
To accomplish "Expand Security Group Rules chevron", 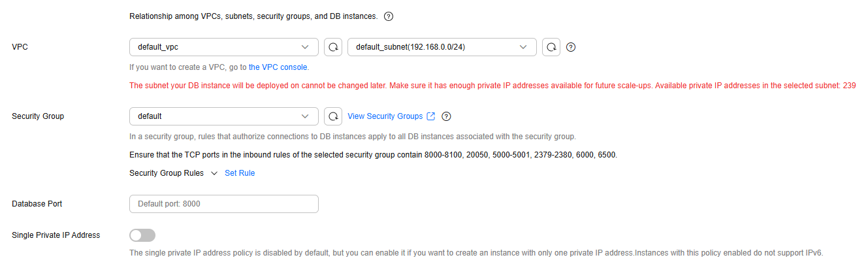I will 214,173.
